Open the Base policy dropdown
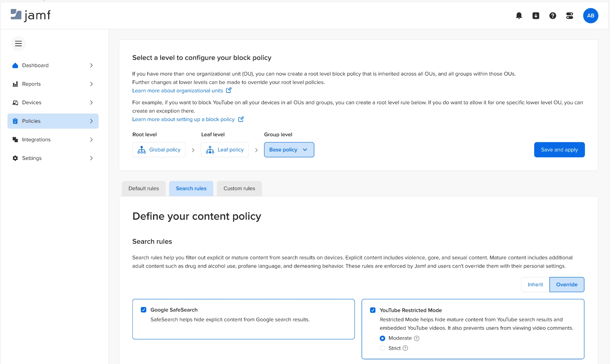Screen dimensions: 610x364 289,150
